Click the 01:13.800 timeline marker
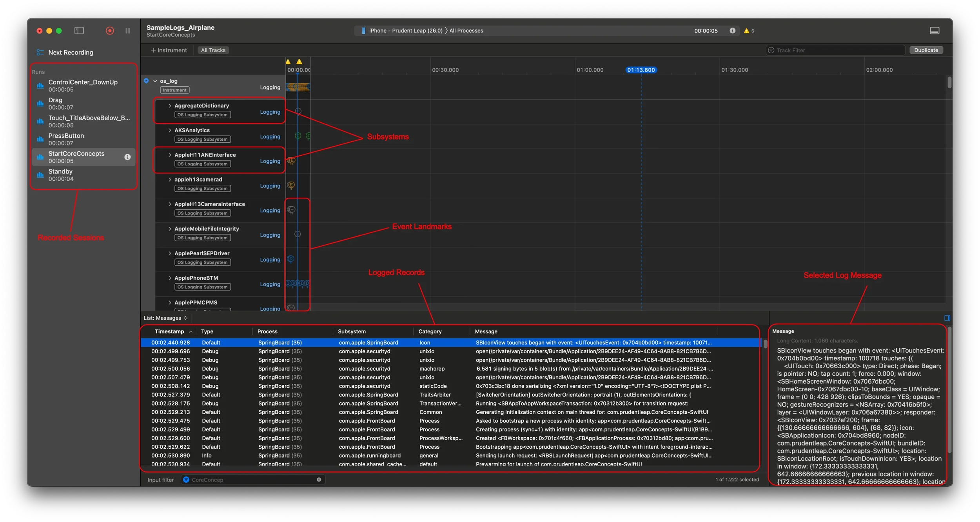 641,70
